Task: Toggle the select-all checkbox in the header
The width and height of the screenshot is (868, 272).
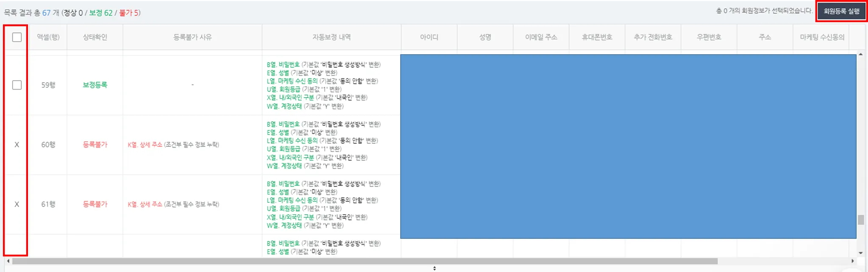Action: [17, 37]
